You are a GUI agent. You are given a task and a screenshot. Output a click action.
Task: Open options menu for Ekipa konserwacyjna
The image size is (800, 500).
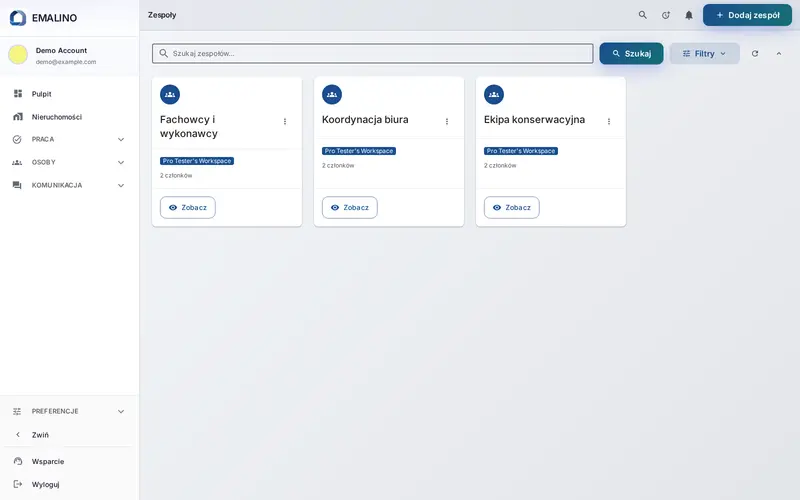[x=609, y=121]
